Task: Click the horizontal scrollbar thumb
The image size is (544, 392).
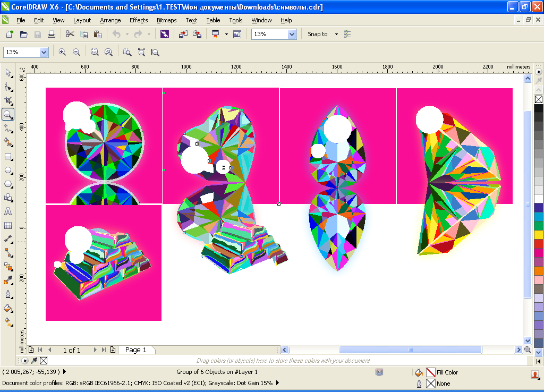Action: click(410, 350)
